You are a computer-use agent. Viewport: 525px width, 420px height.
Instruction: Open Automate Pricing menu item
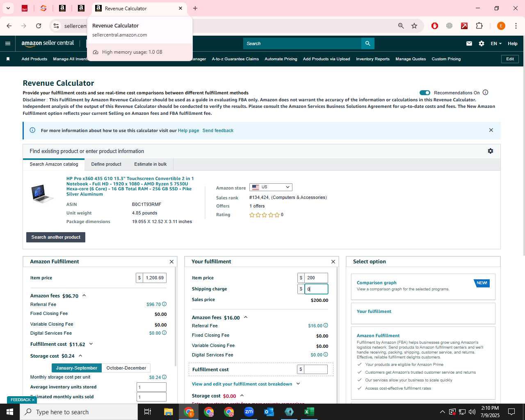(x=281, y=59)
